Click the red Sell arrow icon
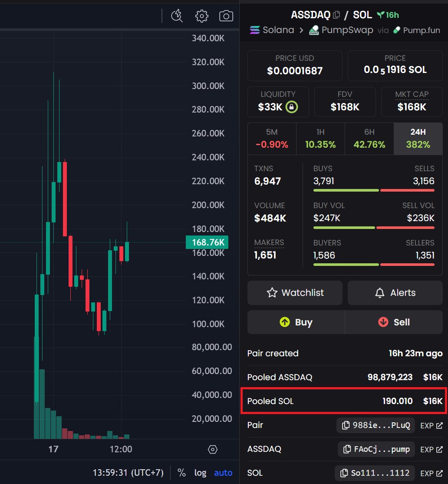448x484 pixels. 383,322
